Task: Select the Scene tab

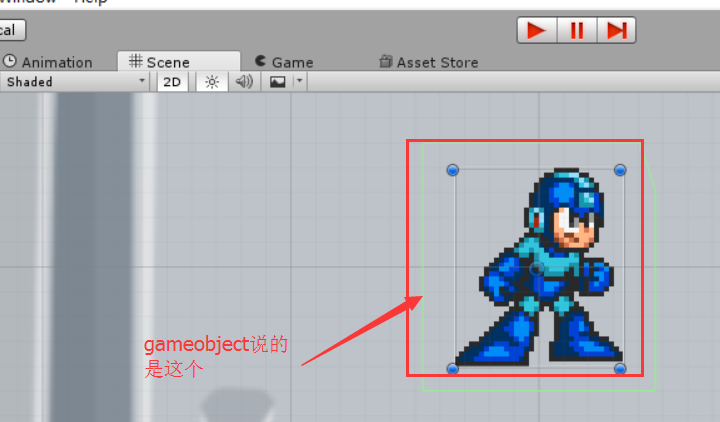Action: (x=179, y=62)
